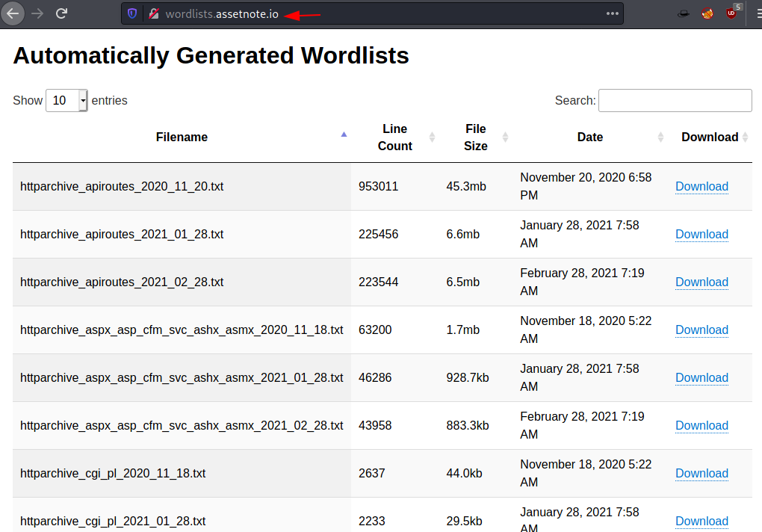The width and height of the screenshot is (762, 532).
Task: Download httparchive_apiroutes_2021_02_28.txt
Action: 701,282
